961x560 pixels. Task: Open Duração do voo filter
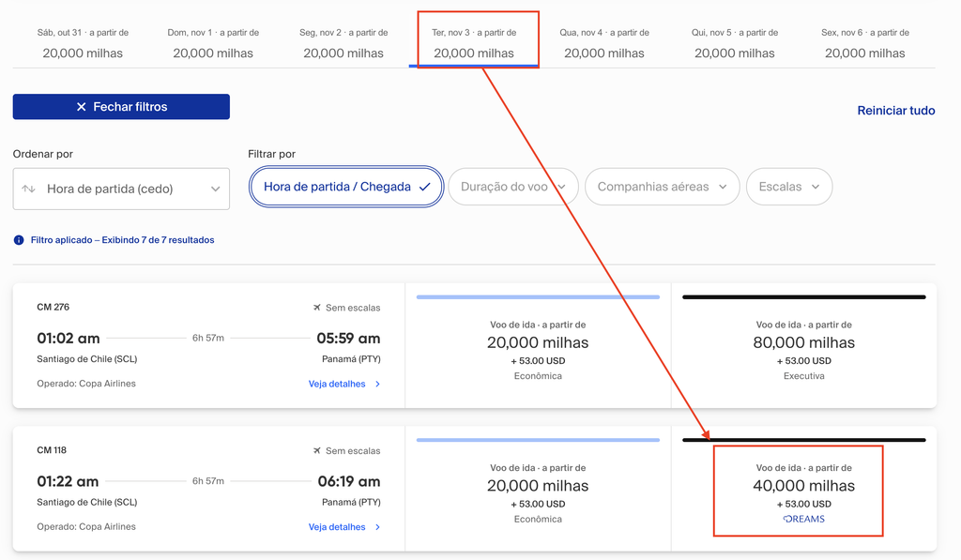(x=513, y=187)
